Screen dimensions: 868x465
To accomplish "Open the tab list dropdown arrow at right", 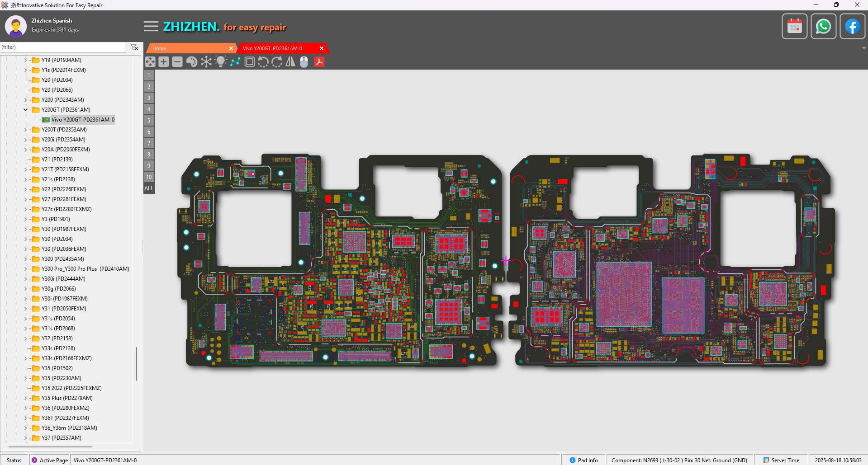I will point(864,48).
